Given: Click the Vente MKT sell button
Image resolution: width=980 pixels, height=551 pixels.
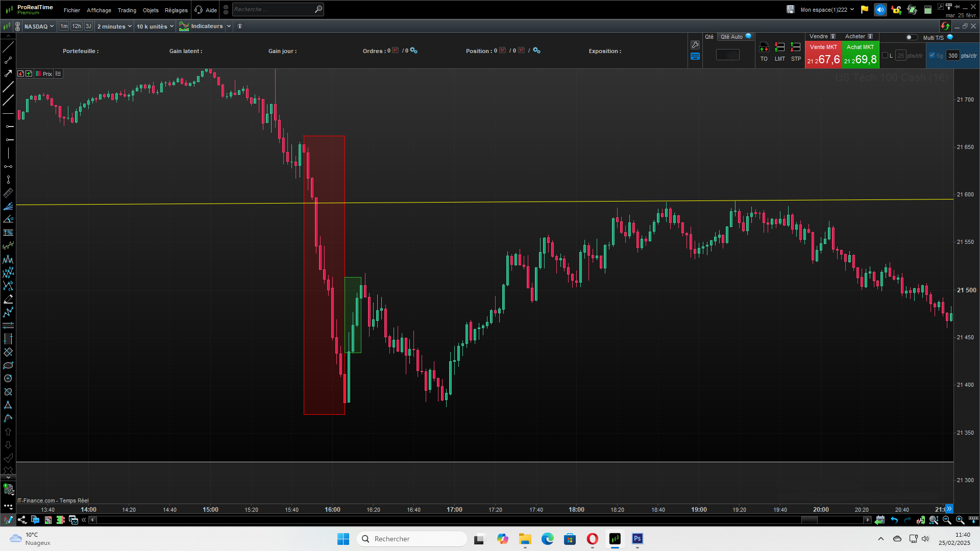Looking at the screenshot, I should coord(823,55).
